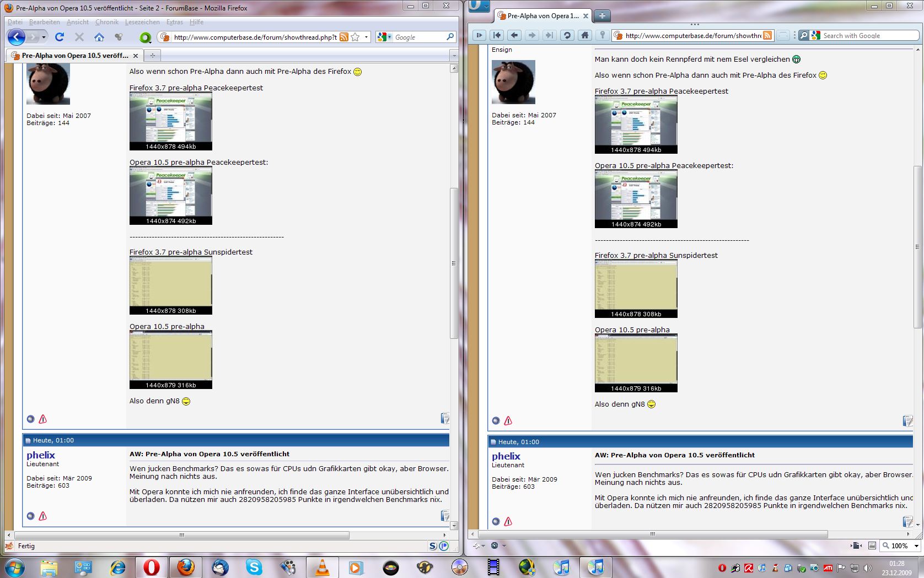This screenshot has width=924, height=578.
Task: Click the Opera rewind button
Action: tap(497, 35)
